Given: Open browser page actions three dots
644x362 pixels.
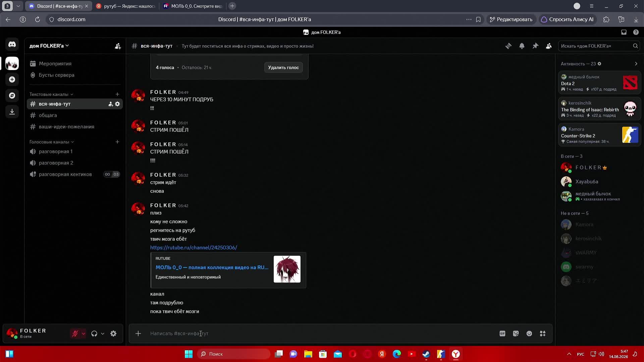Looking at the screenshot, I should [469, 19].
